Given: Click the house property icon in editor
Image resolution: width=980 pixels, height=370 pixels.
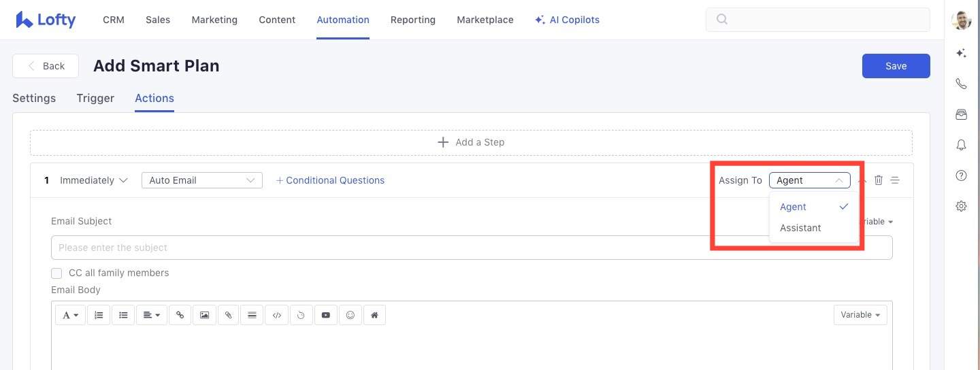Looking at the screenshot, I should pos(374,315).
